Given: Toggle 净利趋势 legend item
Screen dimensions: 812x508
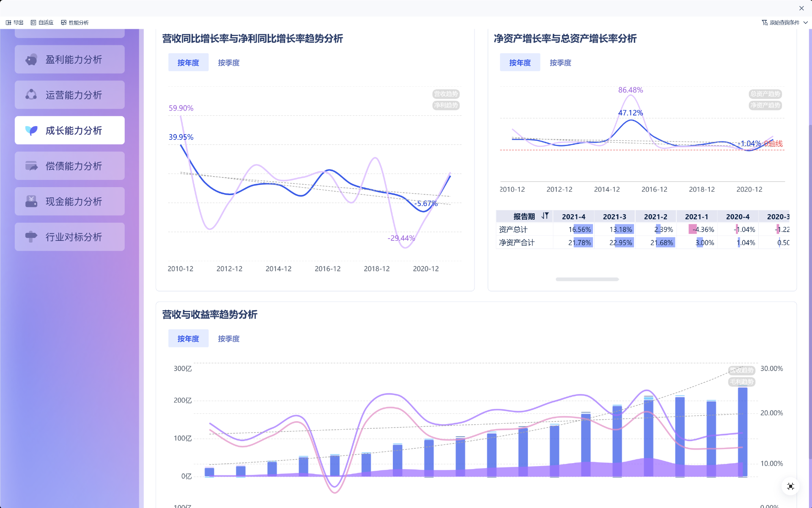Looking at the screenshot, I should coord(446,105).
